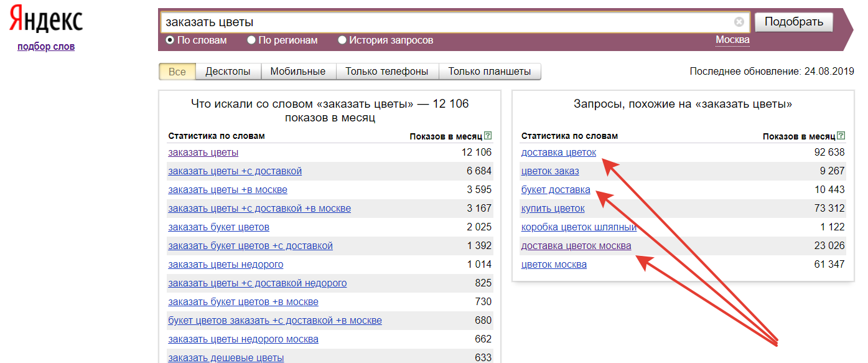Select the 'По словам' radio button
868x363 pixels.
click(170, 40)
